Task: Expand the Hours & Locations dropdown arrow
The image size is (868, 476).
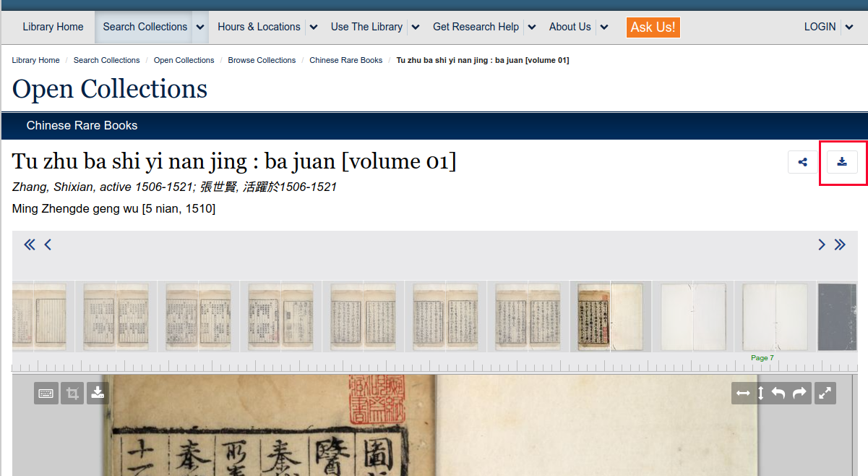Action: [314, 27]
